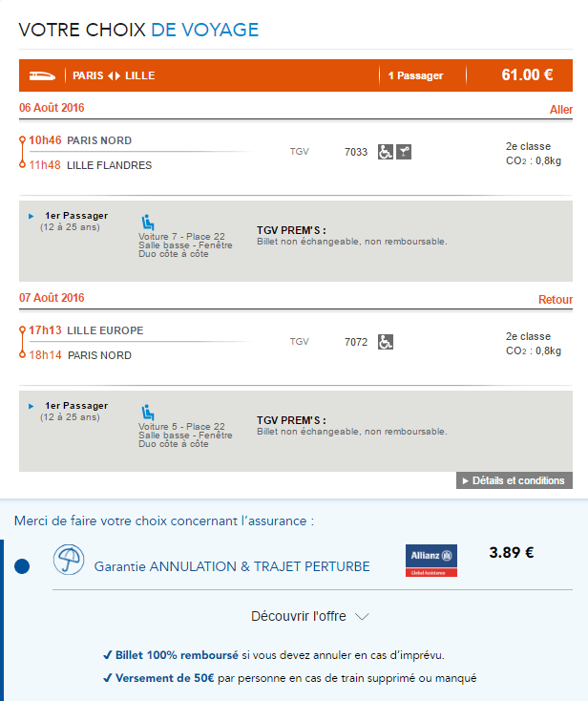Screen dimensions: 588x701
Task: Click the seat icon for Voiture 7
Action: click(147, 223)
